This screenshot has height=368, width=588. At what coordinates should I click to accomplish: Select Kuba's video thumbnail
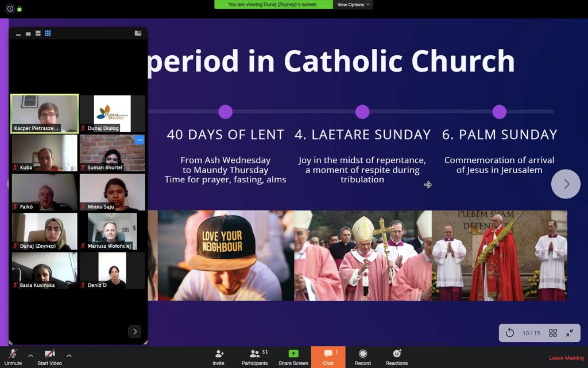click(x=45, y=153)
